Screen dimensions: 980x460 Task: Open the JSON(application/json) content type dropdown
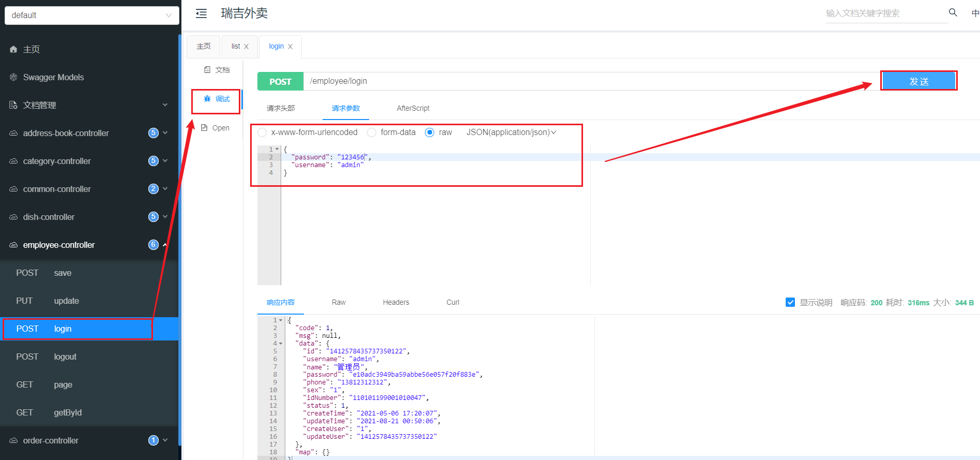tap(511, 132)
